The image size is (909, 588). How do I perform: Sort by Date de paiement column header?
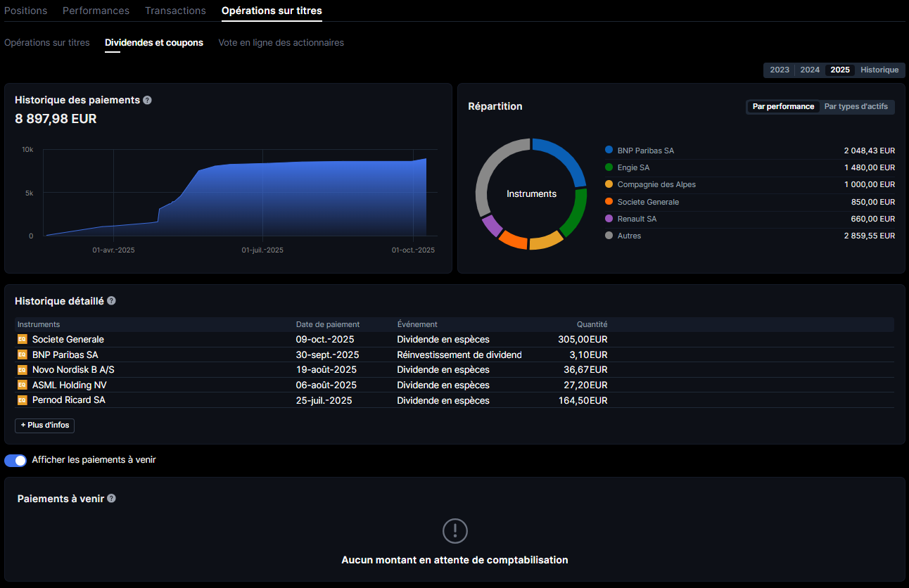point(327,324)
